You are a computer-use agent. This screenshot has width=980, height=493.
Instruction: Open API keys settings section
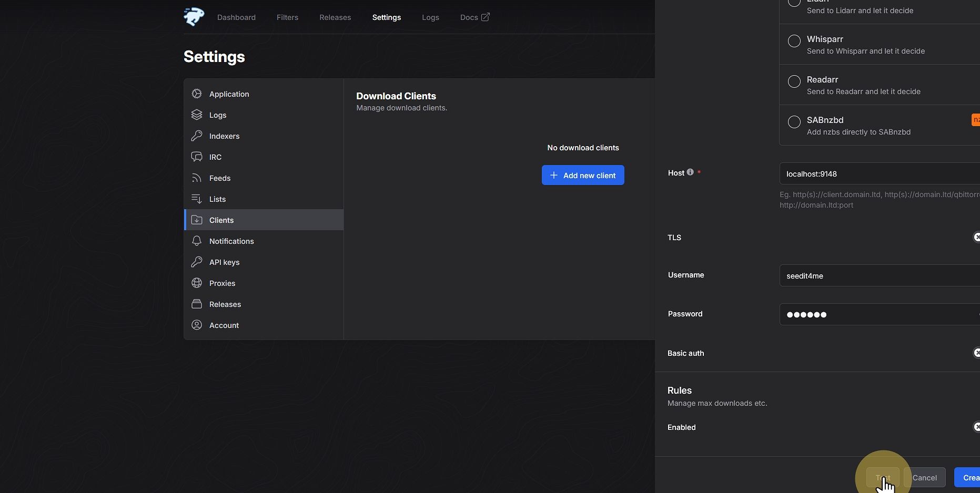tap(264, 262)
